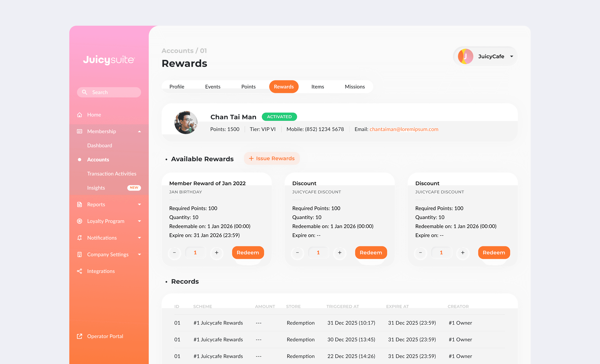
Task: Click the Notifications bell icon
Action: click(79, 238)
